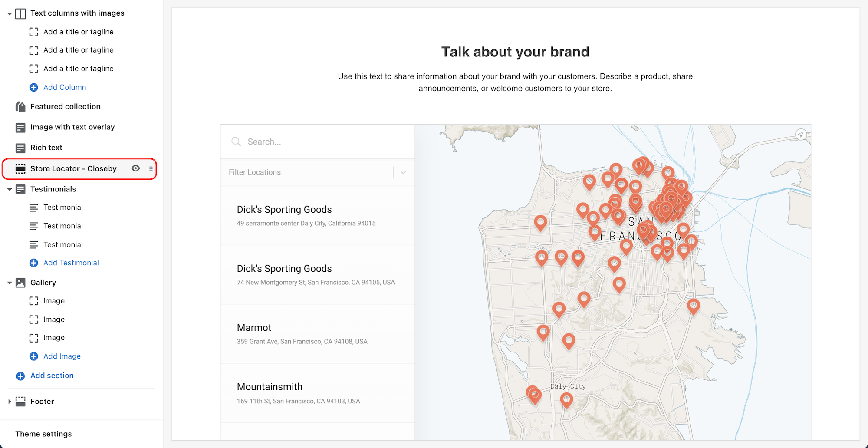Select the first Testimonial block
Viewport: 868px width, 448px height.
tap(63, 207)
